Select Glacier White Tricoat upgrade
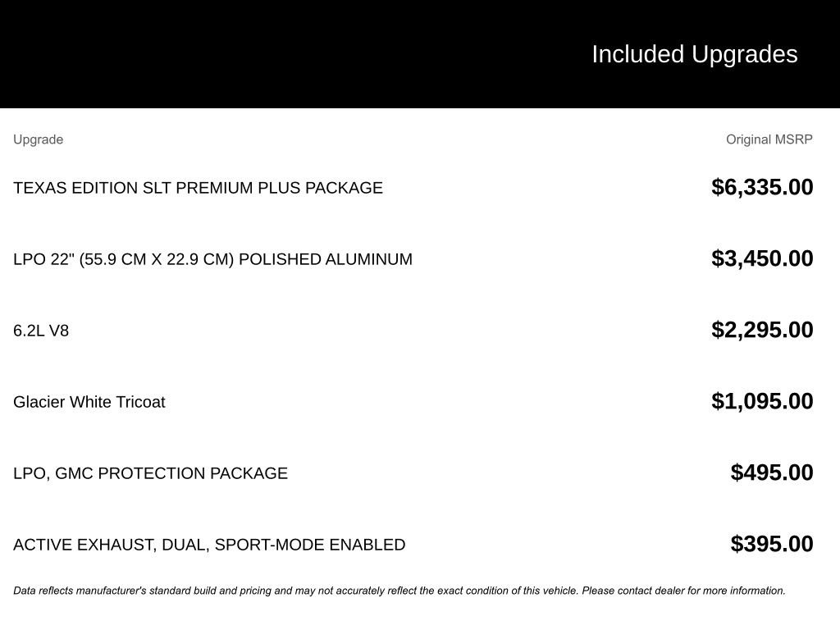The width and height of the screenshot is (840, 630). coord(89,402)
